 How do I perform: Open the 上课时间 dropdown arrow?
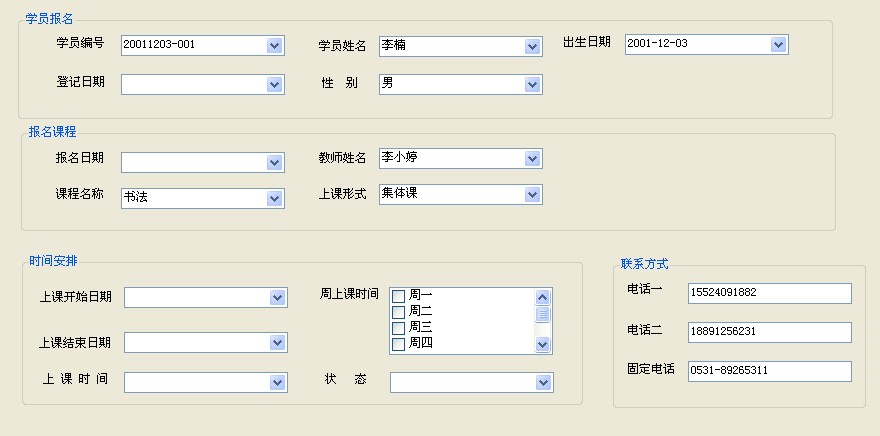click(278, 383)
